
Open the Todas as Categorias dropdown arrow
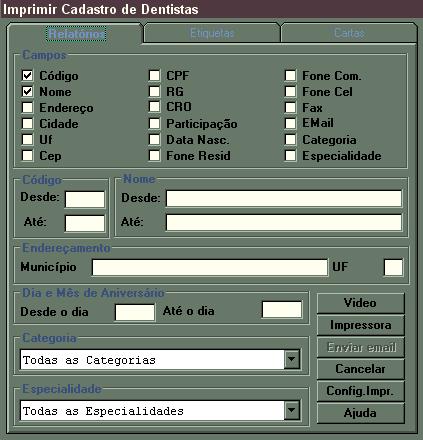292,359
